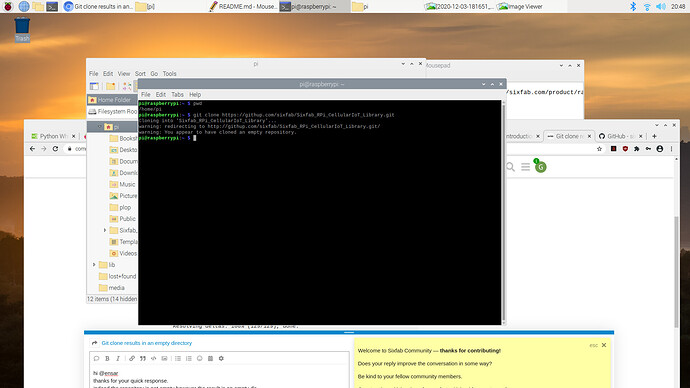The image size is (690, 388).
Task: Open the Wi-Fi network tray icon
Action: click(647, 6)
